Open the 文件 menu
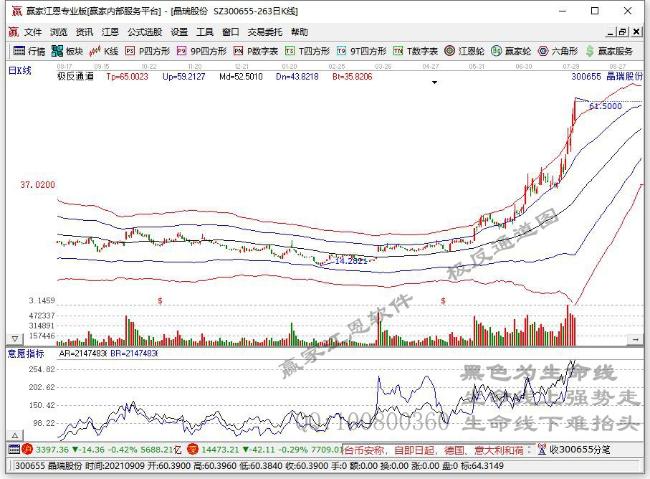Viewport: 650px width, 479px height. [32, 31]
